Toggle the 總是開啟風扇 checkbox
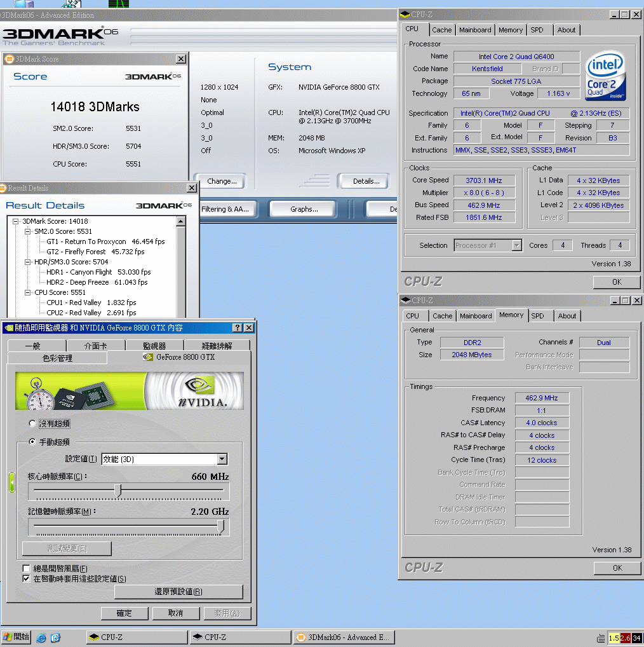 click(x=26, y=568)
